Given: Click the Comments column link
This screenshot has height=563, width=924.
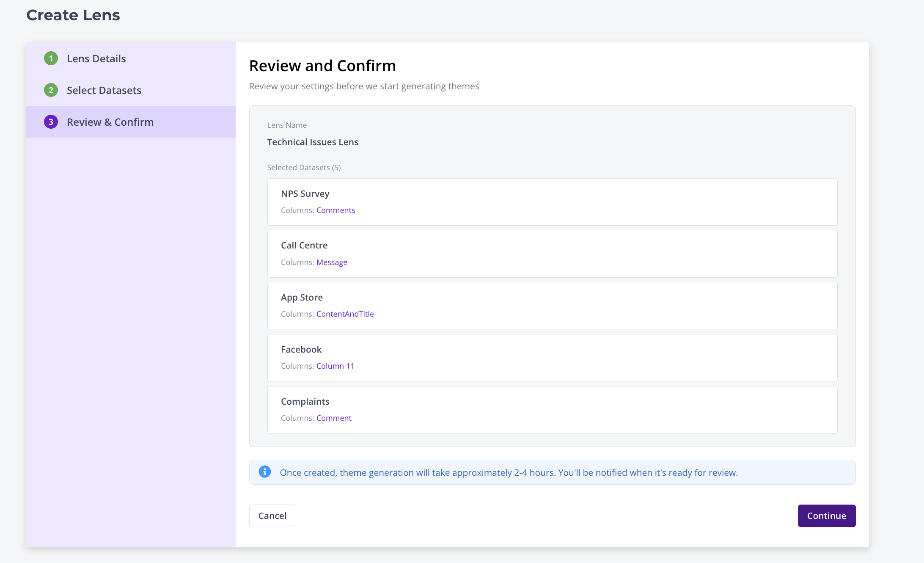Looking at the screenshot, I should 335,210.
